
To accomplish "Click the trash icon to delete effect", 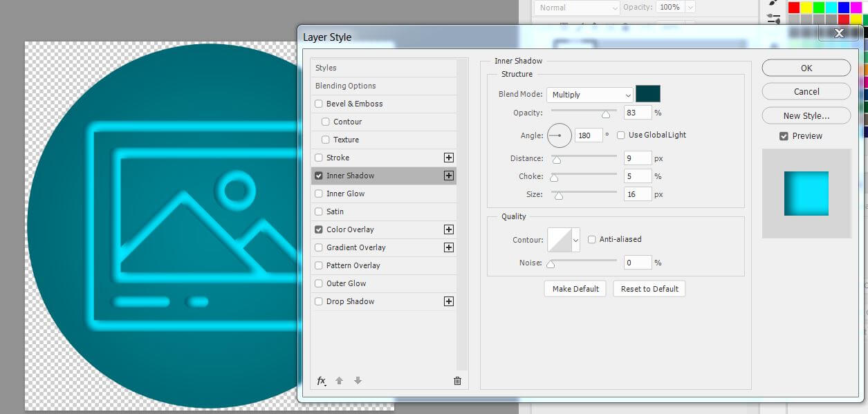I will (457, 381).
